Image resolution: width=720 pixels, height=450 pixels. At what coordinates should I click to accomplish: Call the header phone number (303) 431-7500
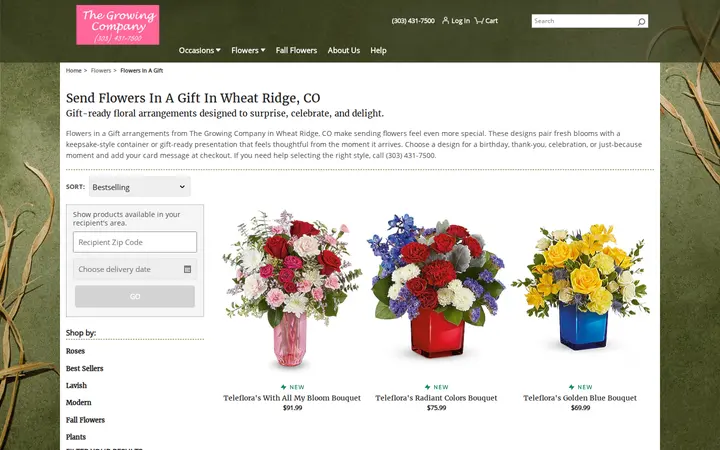click(x=413, y=21)
